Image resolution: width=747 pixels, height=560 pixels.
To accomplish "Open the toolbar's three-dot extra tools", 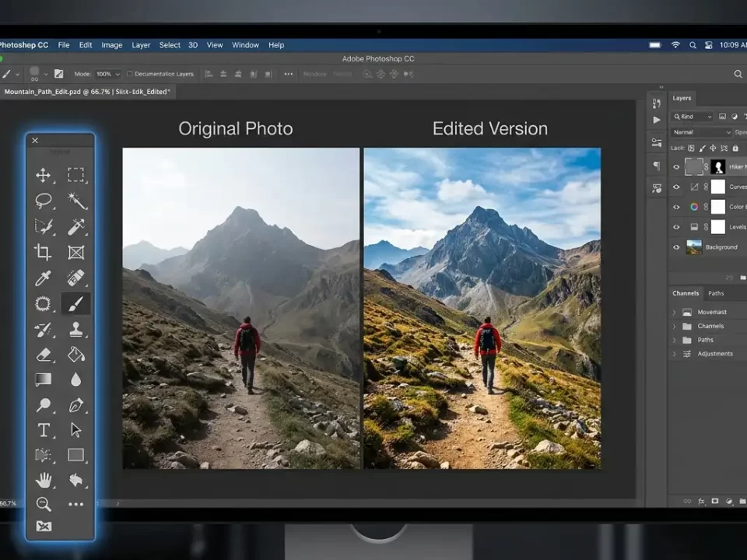I will click(75, 504).
